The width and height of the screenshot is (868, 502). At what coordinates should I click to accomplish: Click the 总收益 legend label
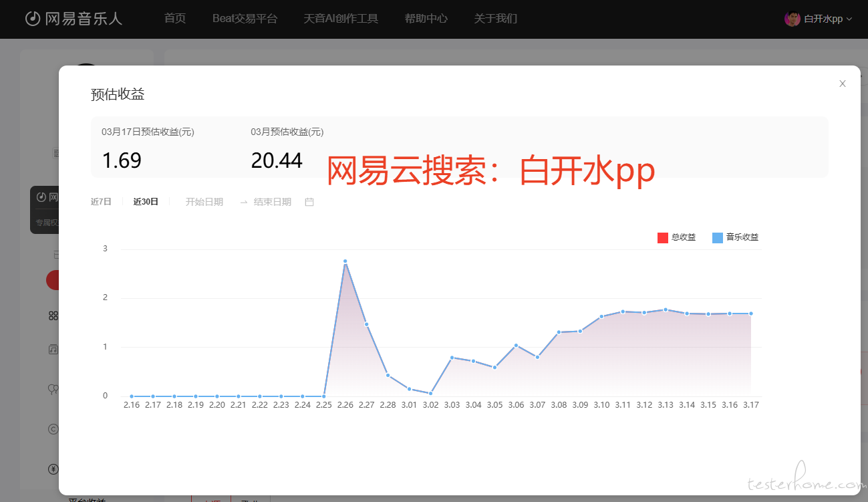click(x=684, y=237)
